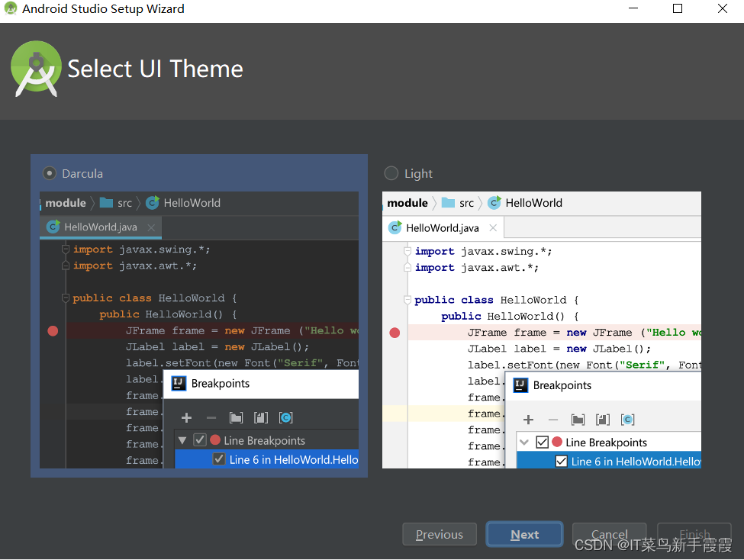Click group-by-package folder icon in Light preview
This screenshot has width=744, height=560.
578,420
